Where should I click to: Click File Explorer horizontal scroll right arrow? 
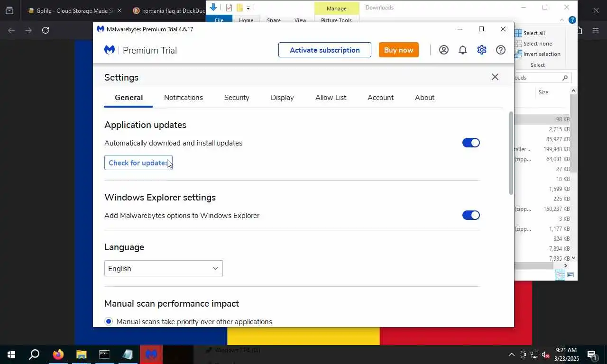(565, 266)
